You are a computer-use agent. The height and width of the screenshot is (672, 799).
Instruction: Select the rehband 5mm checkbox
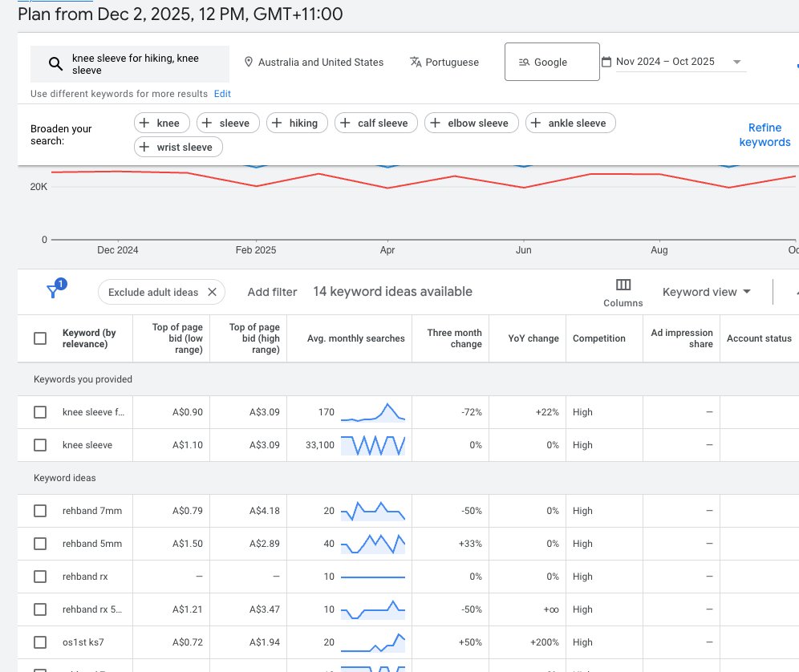click(x=40, y=544)
